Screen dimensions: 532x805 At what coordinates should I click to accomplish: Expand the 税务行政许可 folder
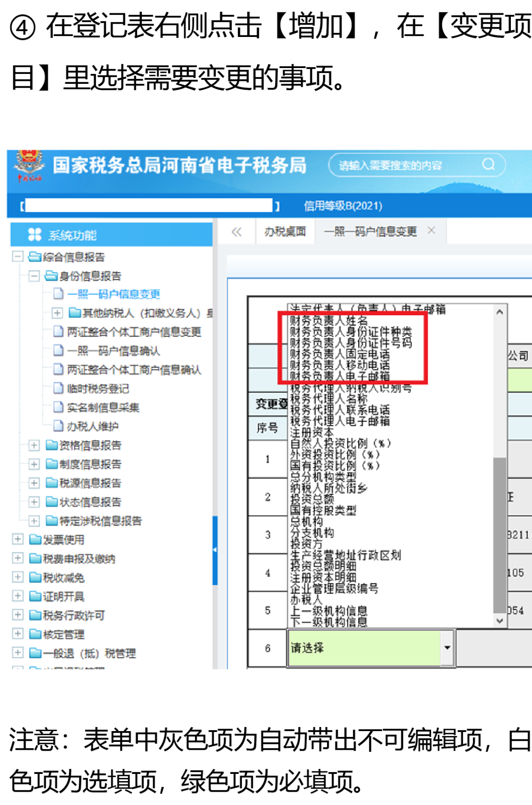(18, 615)
